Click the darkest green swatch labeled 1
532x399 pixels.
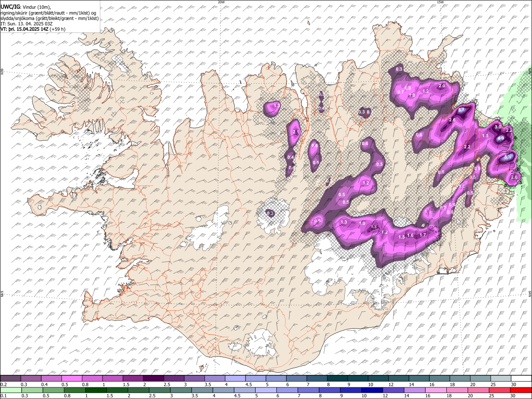pyautogui.click(x=96, y=390)
